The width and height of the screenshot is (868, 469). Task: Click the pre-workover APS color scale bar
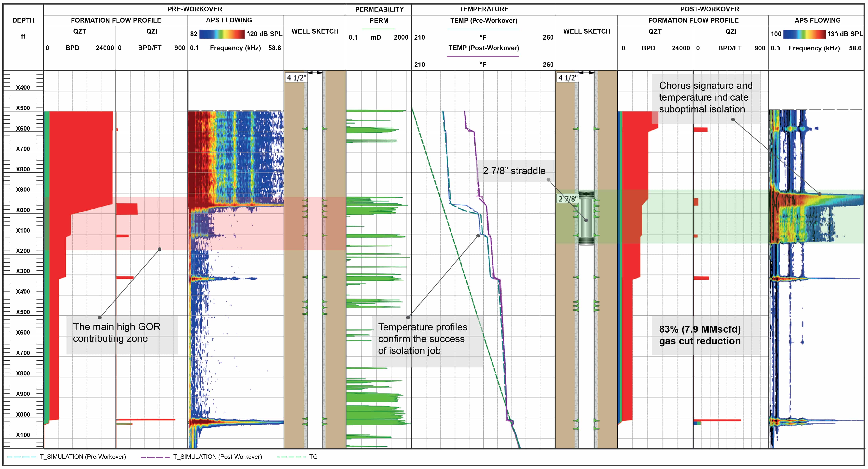pos(222,34)
